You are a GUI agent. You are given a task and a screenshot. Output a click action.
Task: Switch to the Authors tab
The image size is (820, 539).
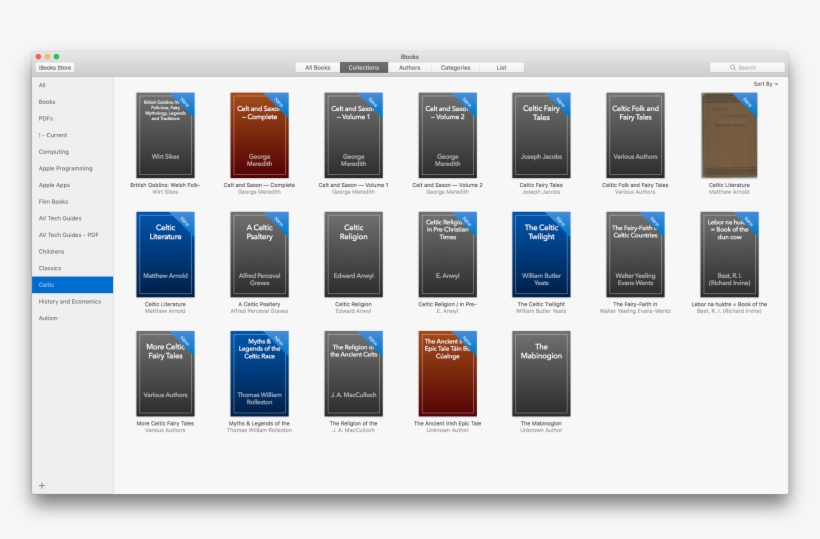click(x=409, y=67)
